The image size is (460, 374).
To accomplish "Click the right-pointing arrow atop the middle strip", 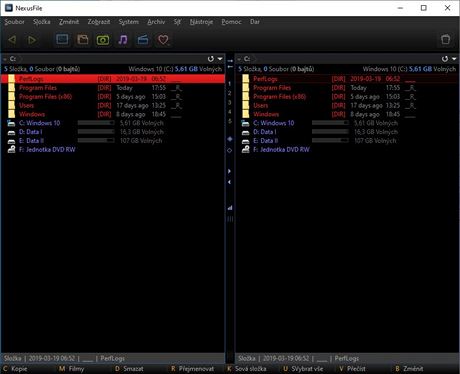I will pyautogui.click(x=230, y=61).
